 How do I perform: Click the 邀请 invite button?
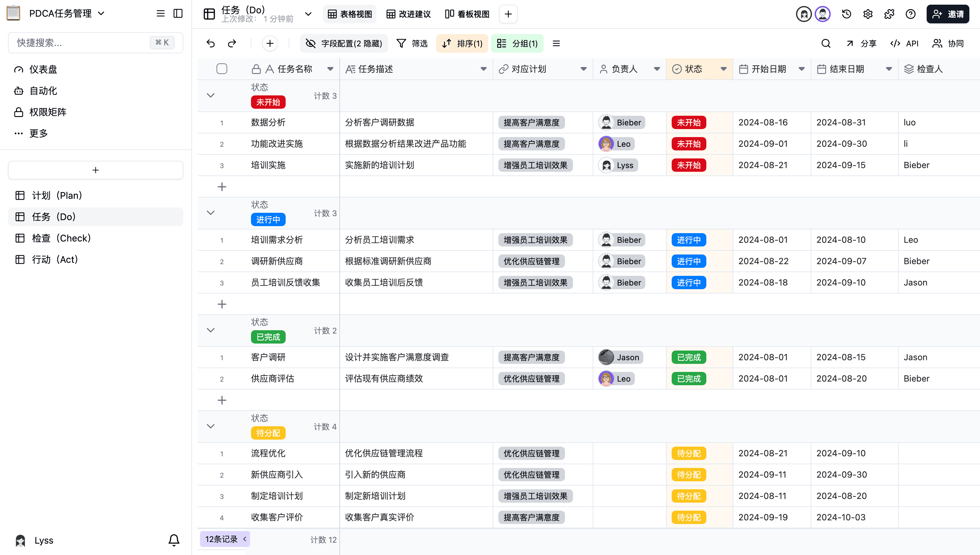pyautogui.click(x=948, y=14)
